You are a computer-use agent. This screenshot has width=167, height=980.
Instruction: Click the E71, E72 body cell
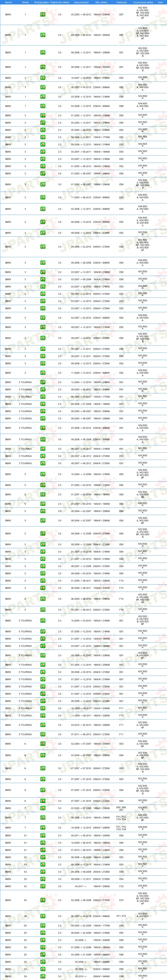point(121,916)
